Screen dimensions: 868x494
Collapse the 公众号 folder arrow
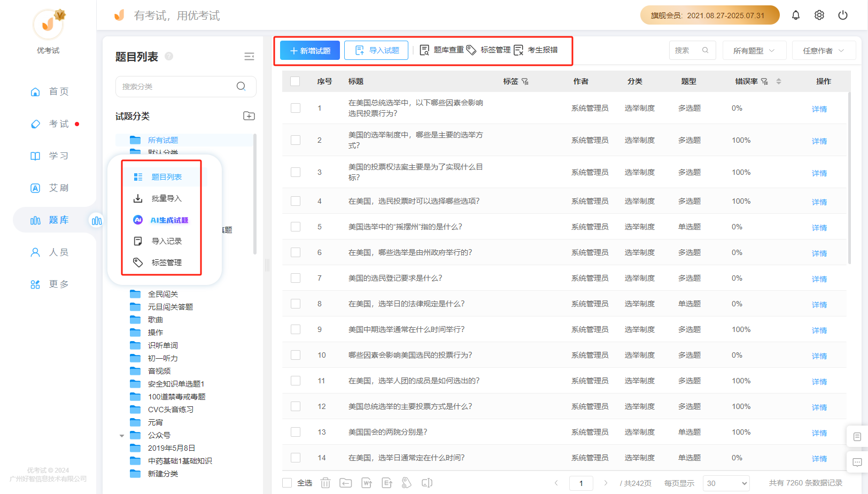122,436
